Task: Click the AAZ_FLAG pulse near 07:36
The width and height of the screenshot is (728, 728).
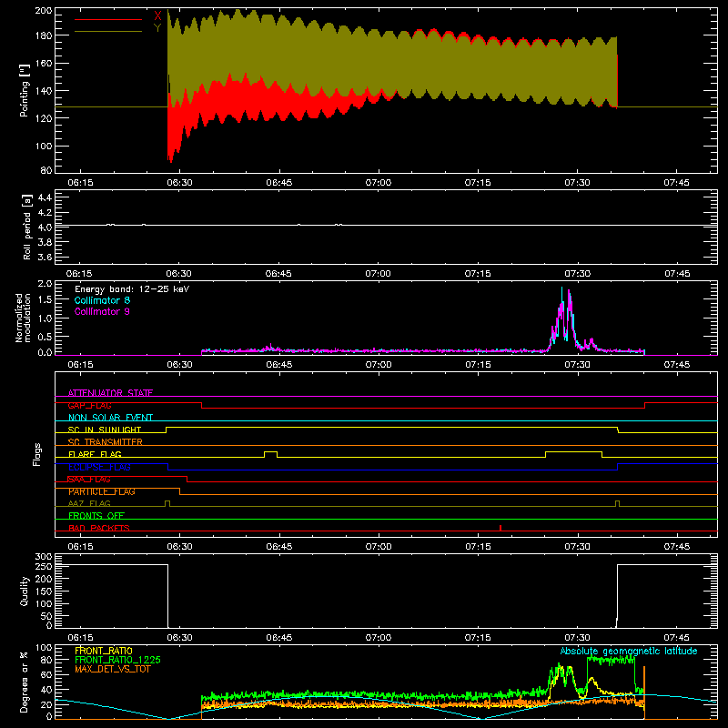Action: pyautogui.click(x=617, y=501)
